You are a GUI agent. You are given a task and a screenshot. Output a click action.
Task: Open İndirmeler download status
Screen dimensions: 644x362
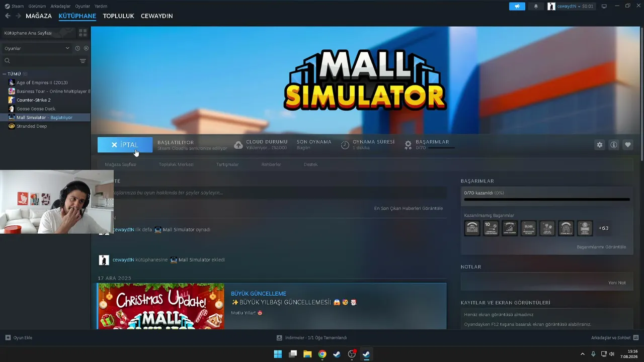312,337
